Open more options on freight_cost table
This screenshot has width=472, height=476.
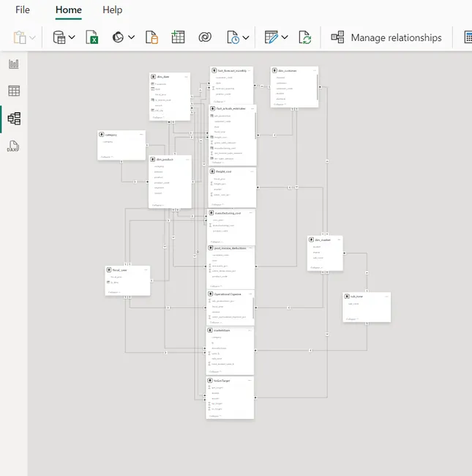(252, 171)
